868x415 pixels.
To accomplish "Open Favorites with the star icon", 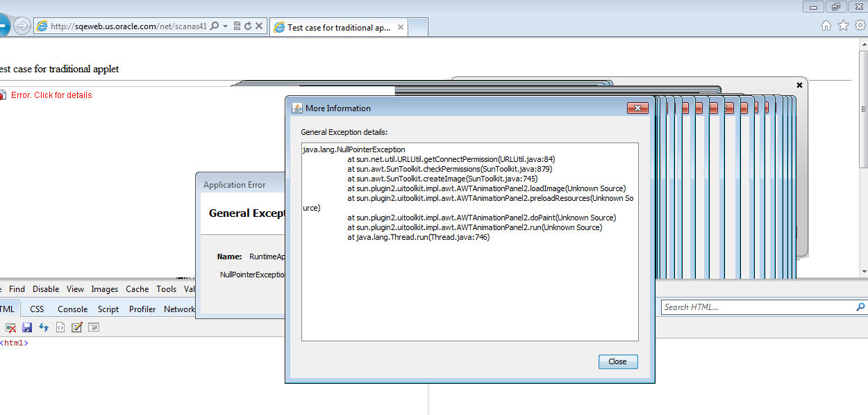I will click(843, 26).
